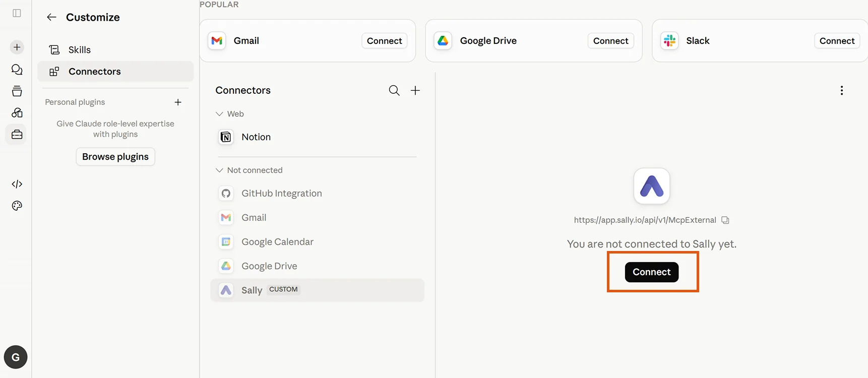The width and height of the screenshot is (868, 378).
Task: Select the Sally custom connector
Action: (x=317, y=290)
